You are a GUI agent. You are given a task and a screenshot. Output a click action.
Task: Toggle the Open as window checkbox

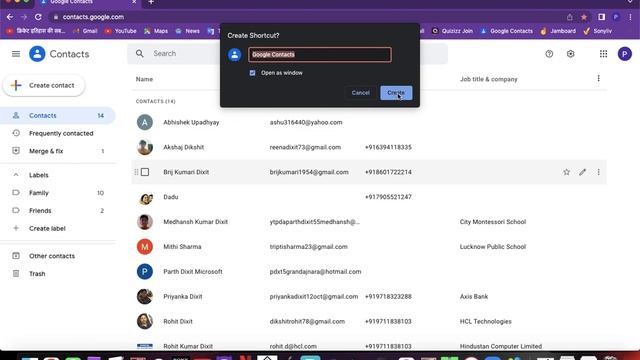pyautogui.click(x=252, y=73)
